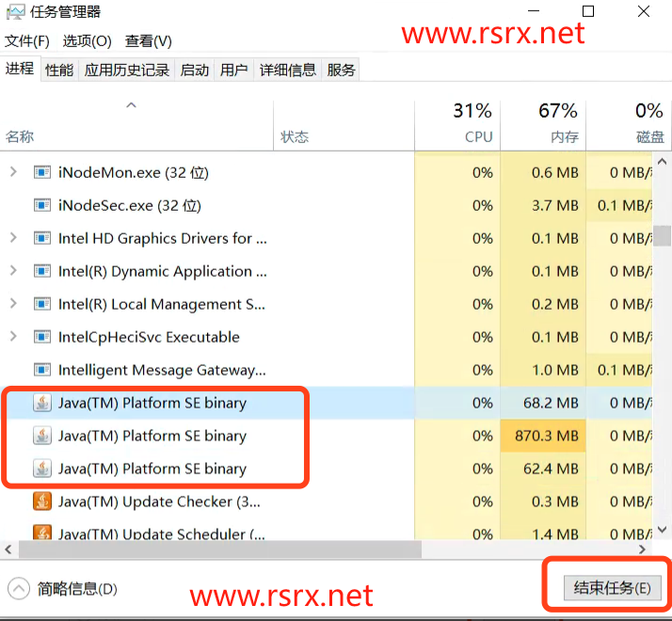Select the Java(TM) Update Checker row text
Image resolution: width=672 pixels, height=621 pixels.
point(159,502)
